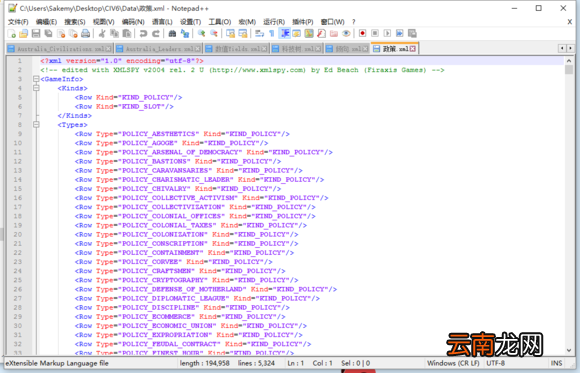The width and height of the screenshot is (580, 373).
Task: Click Run Macro Multiple Times icon
Action: [x=399, y=34]
